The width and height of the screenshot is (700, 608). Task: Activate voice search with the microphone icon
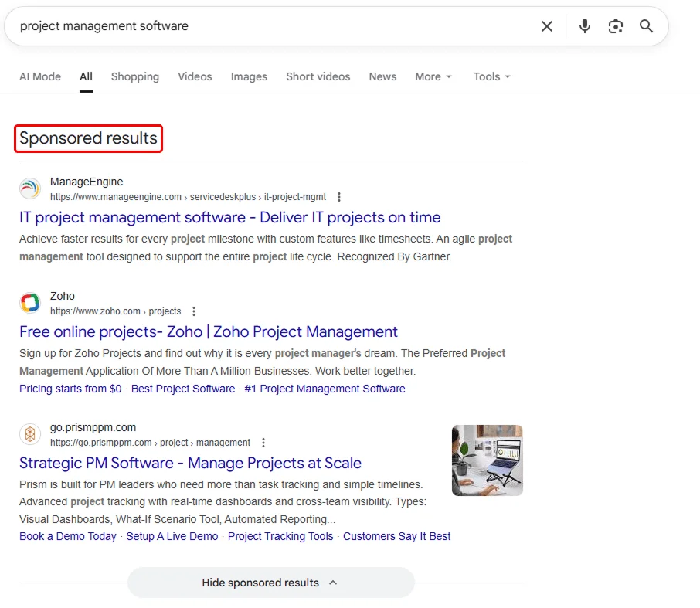[x=585, y=25]
